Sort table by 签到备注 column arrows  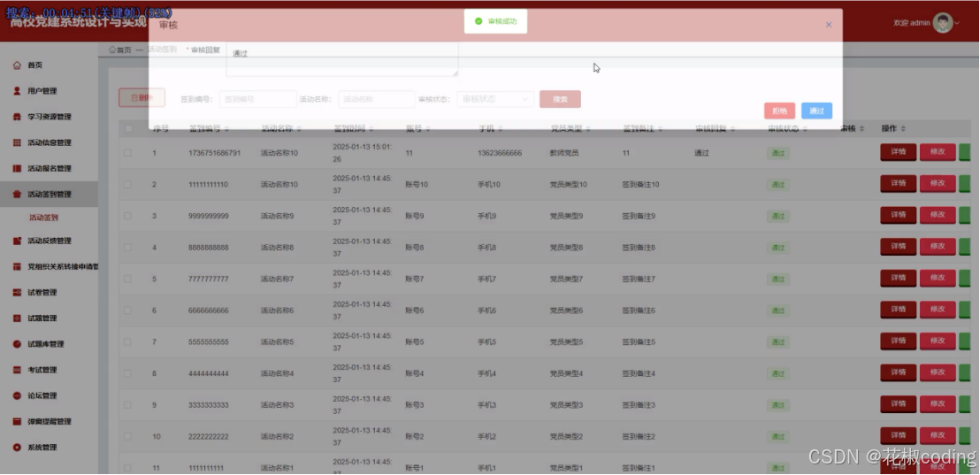point(660,129)
